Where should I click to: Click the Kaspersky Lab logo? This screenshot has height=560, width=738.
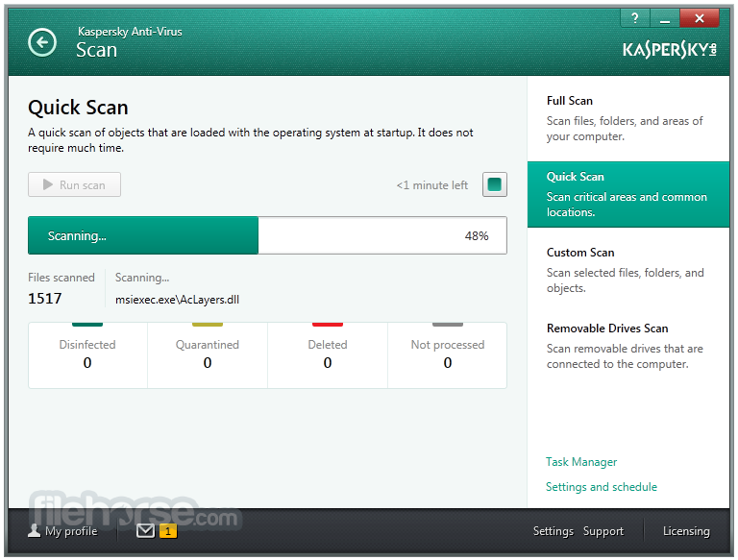click(669, 50)
